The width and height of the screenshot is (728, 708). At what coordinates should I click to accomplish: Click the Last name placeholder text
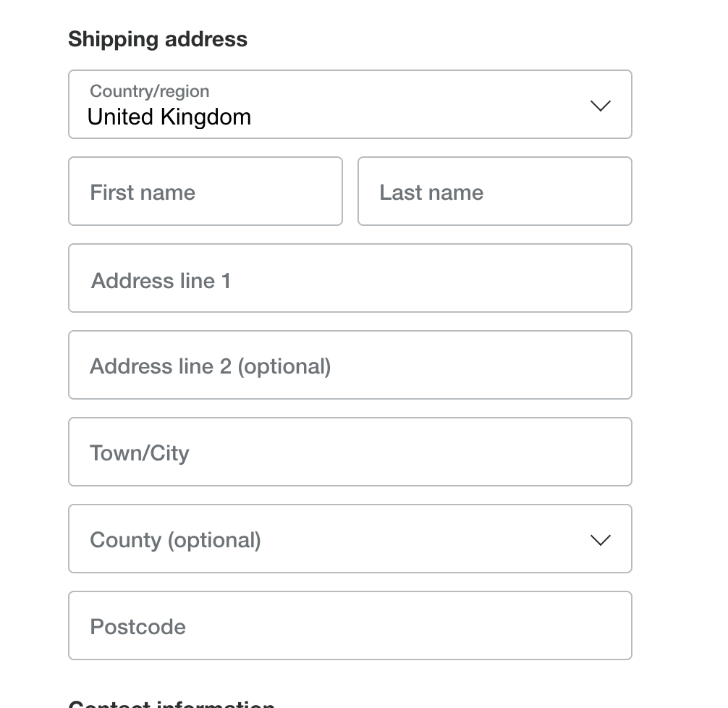(x=431, y=193)
